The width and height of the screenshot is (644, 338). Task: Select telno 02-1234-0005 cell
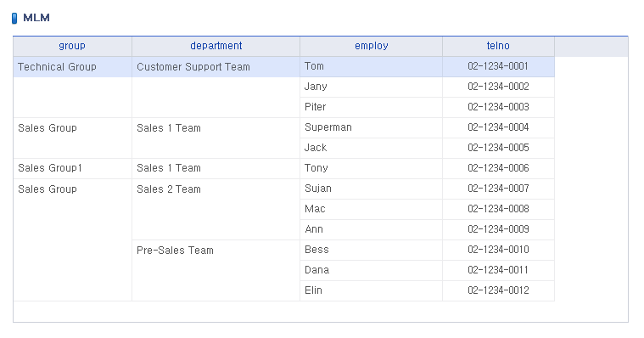coord(499,148)
